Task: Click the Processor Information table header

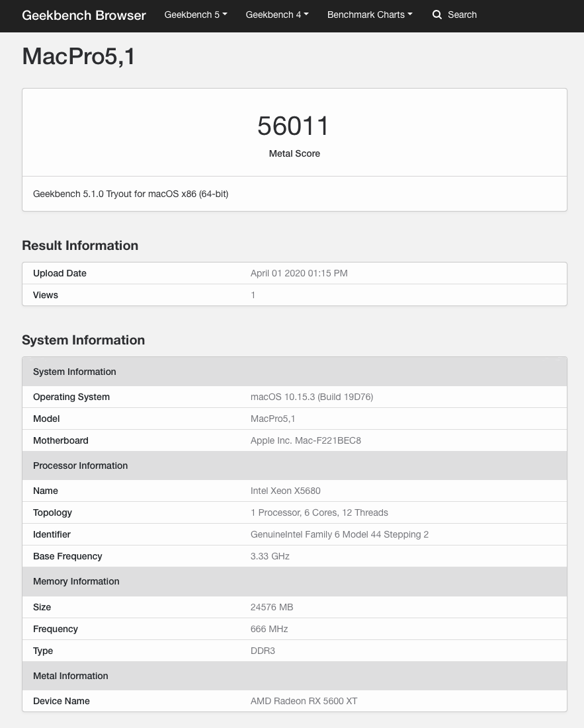Action: [x=294, y=465]
